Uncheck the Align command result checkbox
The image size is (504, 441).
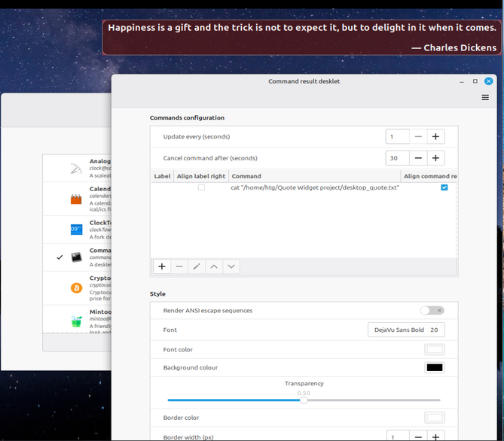pyautogui.click(x=444, y=187)
